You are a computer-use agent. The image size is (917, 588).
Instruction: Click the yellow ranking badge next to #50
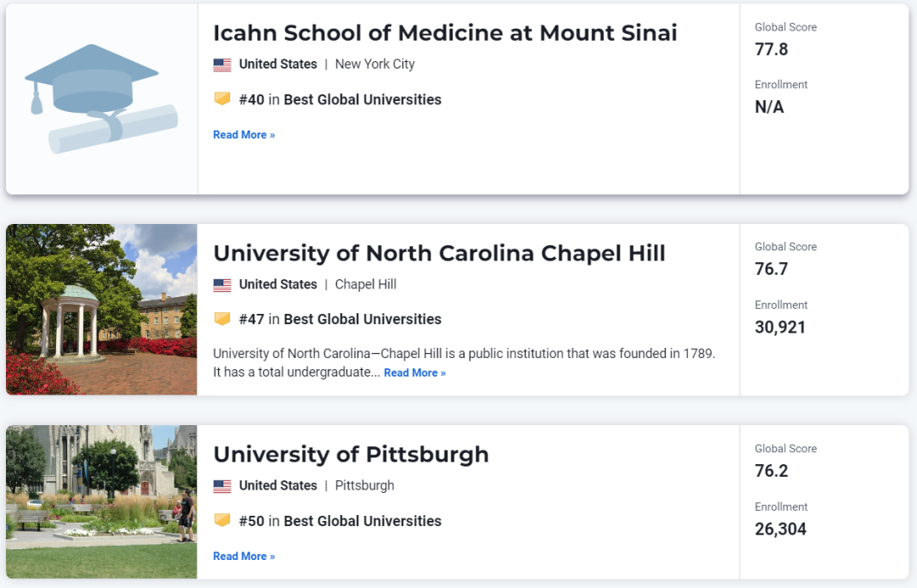[222, 520]
